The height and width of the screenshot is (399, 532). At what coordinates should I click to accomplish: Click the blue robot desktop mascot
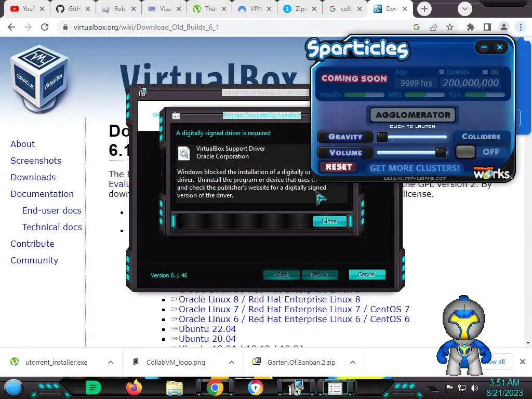click(463, 336)
